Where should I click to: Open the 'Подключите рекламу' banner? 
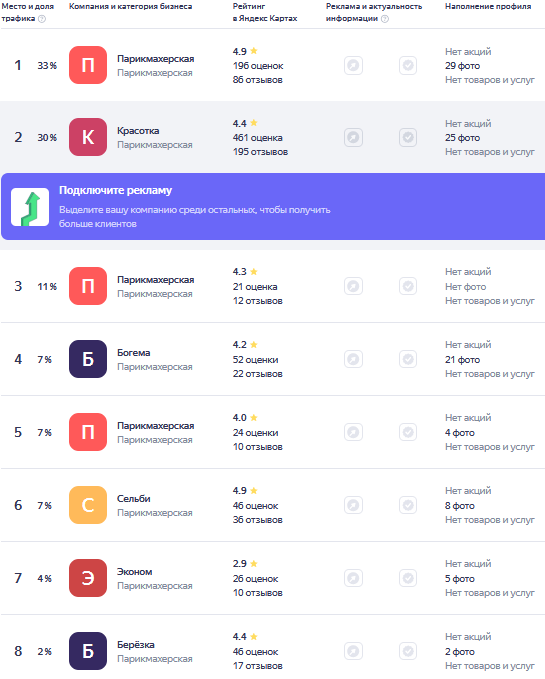273,207
